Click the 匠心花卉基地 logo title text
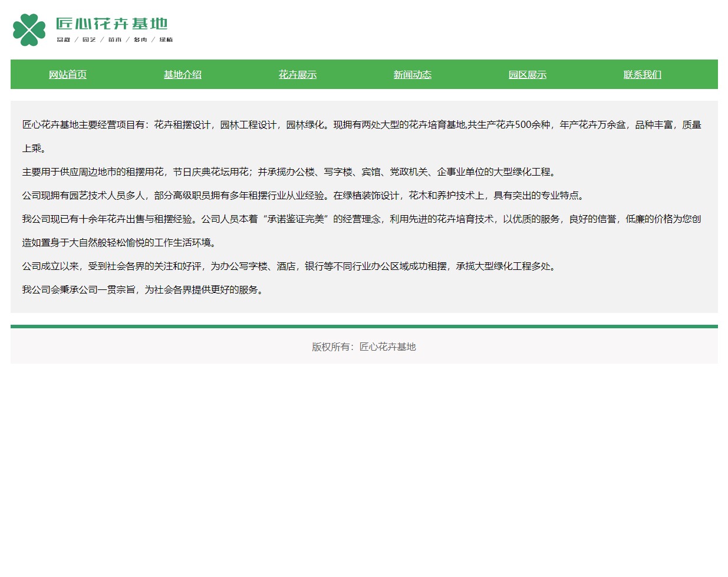The width and height of the screenshot is (728, 577). click(x=112, y=24)
